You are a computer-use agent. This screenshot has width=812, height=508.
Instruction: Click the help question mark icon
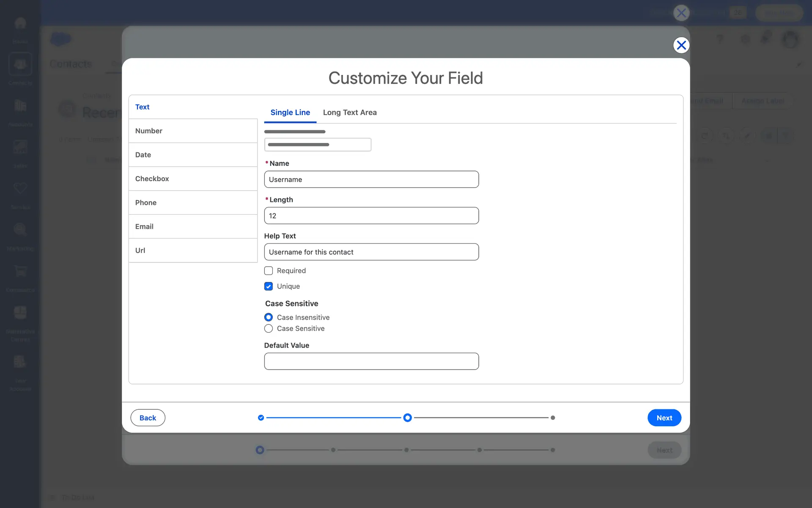click(x=720, y=39)
